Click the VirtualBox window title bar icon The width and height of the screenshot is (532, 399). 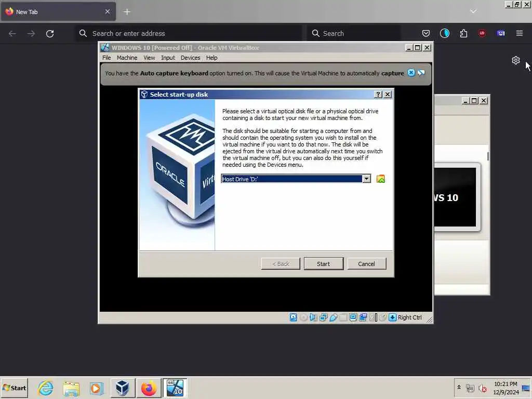pos(105,47)
